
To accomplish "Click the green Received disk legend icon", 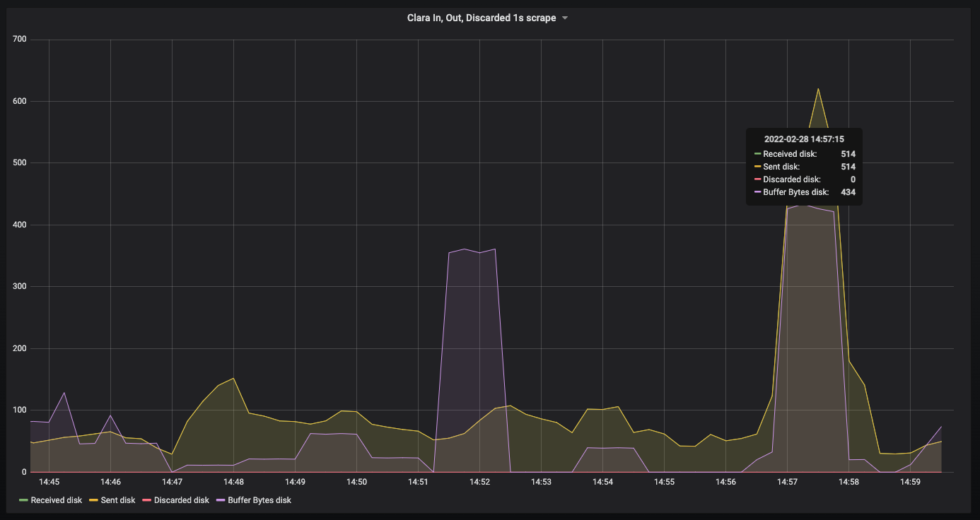I will (25, 500).
